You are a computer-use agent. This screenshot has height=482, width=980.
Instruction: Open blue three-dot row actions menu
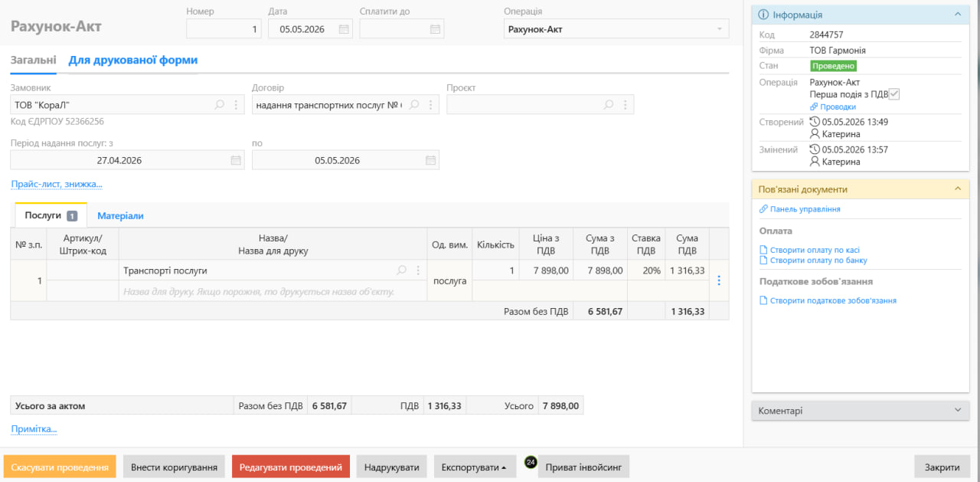[x=719, y=280]
